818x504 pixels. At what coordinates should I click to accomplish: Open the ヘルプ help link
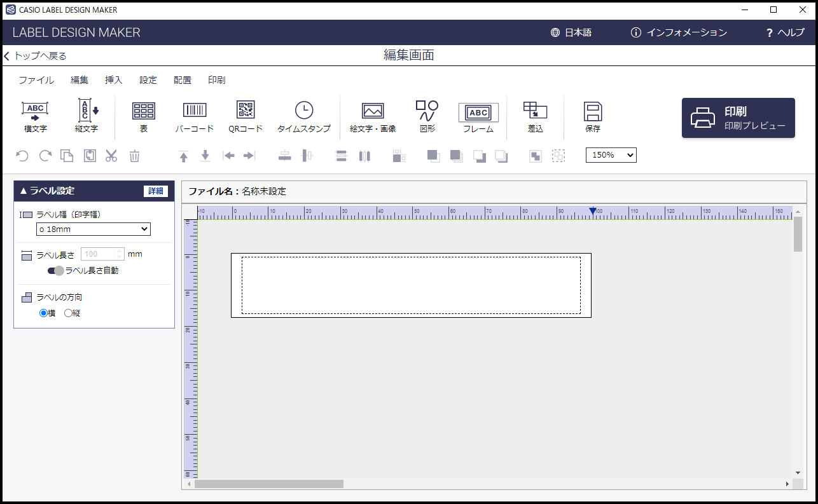tap(786, 32)
